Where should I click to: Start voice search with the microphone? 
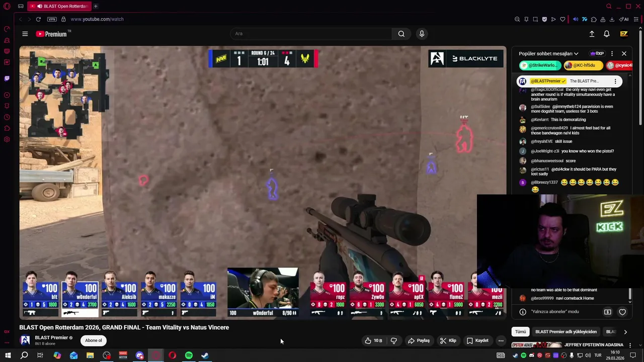422,34
